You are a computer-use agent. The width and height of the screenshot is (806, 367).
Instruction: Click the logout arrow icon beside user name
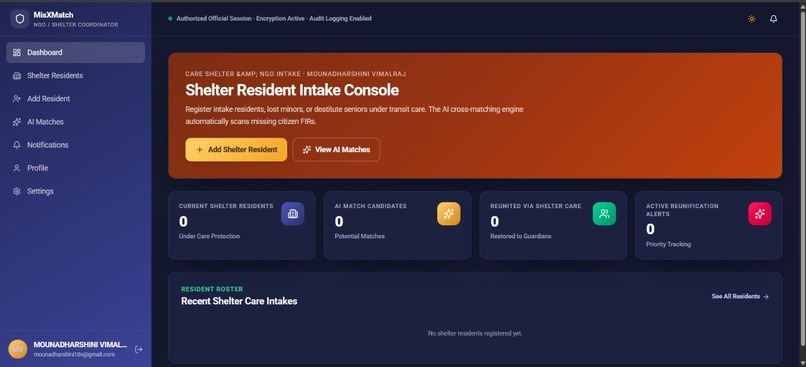coord(138,349)
